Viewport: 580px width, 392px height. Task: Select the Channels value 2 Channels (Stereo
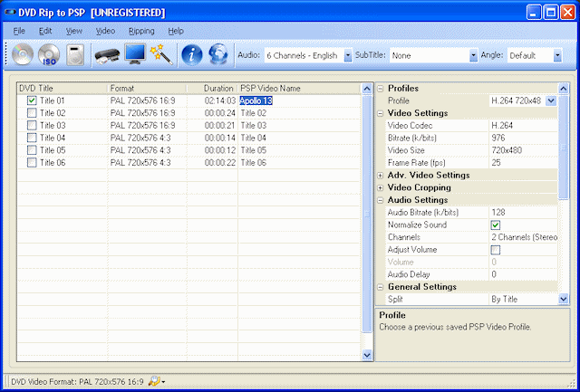[524, 237]
